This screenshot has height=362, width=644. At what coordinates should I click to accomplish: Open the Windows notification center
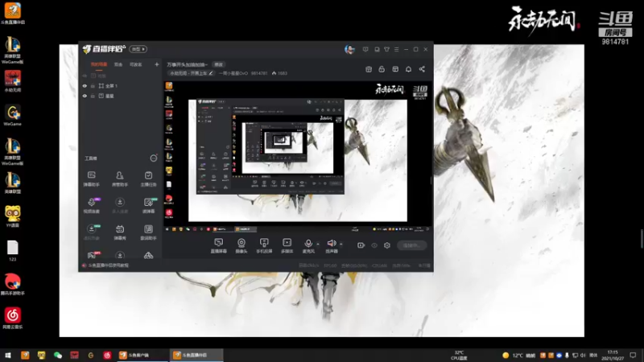(633, 355)
